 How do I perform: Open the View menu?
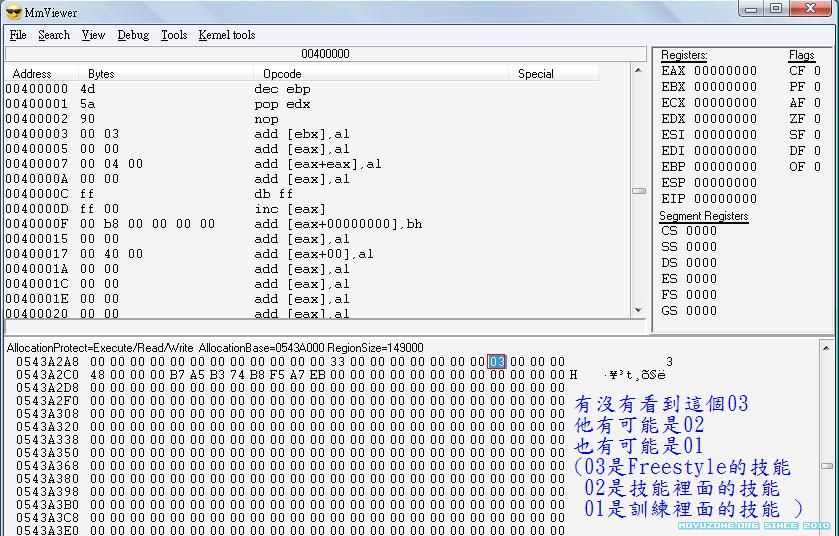pyautogui.click(x=93, y=35)
